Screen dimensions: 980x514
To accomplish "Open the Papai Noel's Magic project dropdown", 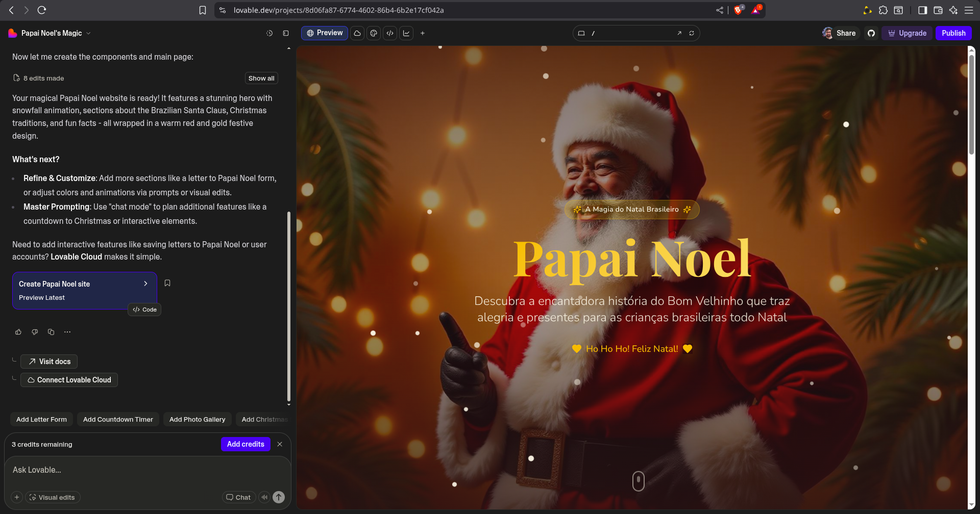I will point(50,33).
